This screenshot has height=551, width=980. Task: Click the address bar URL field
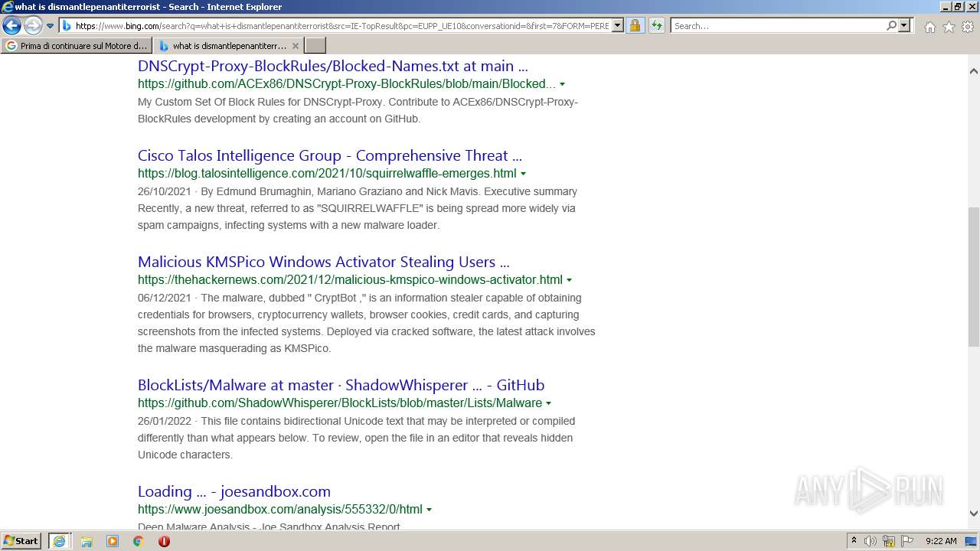tap(341, 26)
